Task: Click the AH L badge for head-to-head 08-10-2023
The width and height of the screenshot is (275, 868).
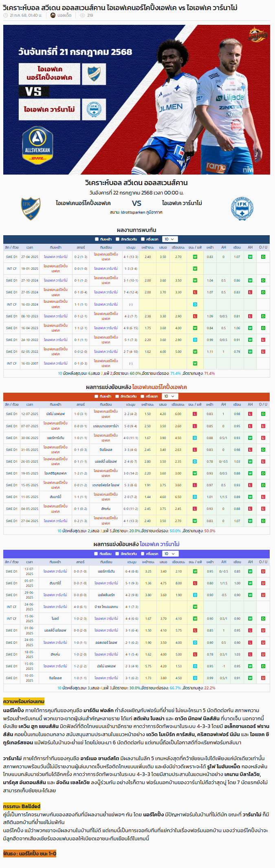Action: click(250, 316)
